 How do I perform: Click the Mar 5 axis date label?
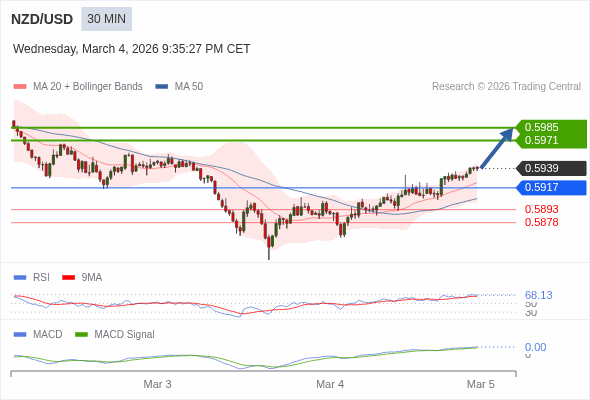(x=481, y=384)
